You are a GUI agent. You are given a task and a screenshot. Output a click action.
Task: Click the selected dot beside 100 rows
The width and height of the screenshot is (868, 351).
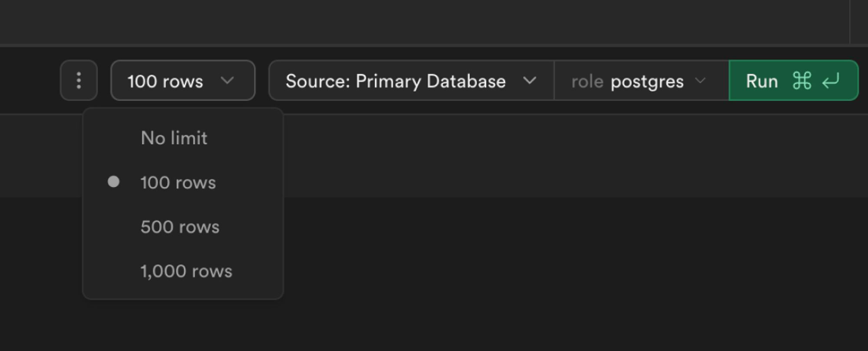tap(113, 182)
